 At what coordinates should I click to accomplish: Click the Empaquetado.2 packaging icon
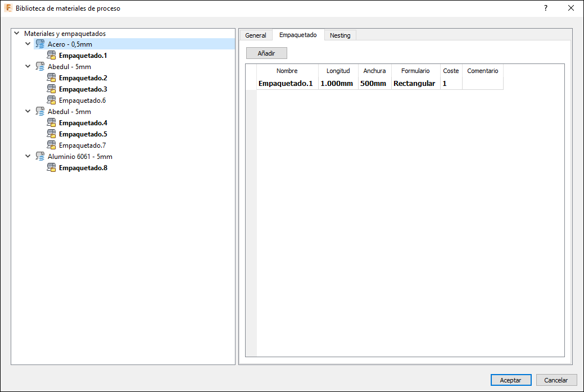coord(51,78)
